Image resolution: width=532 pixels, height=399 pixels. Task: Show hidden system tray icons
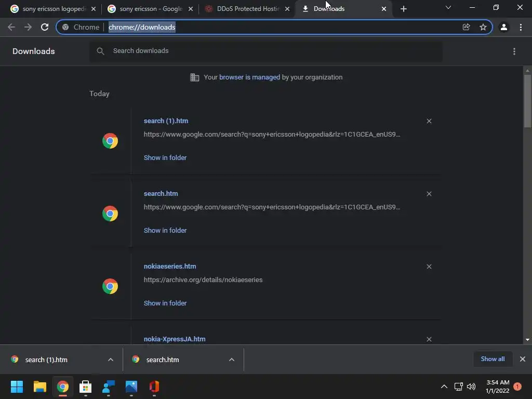[444, 387]
